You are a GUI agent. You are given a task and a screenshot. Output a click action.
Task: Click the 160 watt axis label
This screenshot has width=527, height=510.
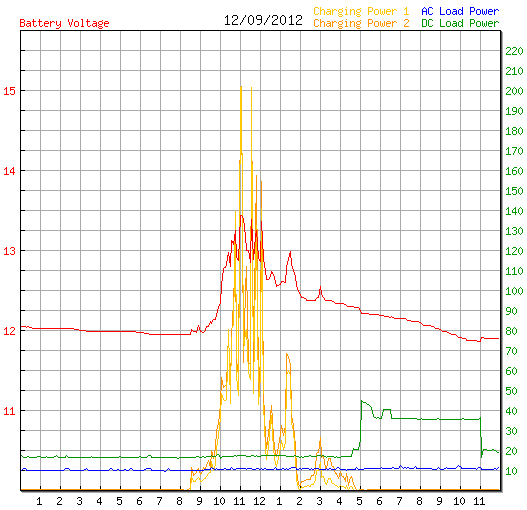pyautogui.click(x=514, y=171)
